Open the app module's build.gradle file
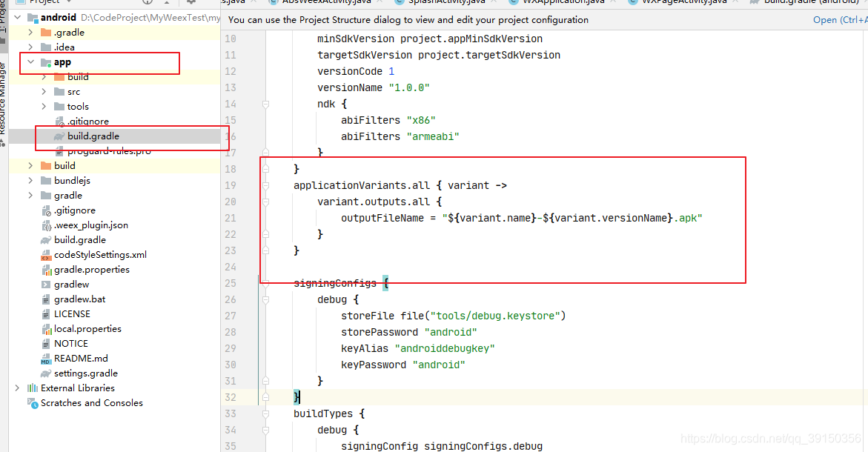Screen dimensions: 868x452 [93, 136]
